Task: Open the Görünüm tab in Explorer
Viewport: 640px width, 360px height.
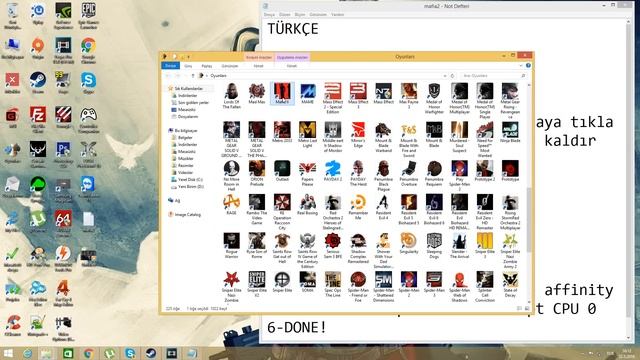Action: 230,66
